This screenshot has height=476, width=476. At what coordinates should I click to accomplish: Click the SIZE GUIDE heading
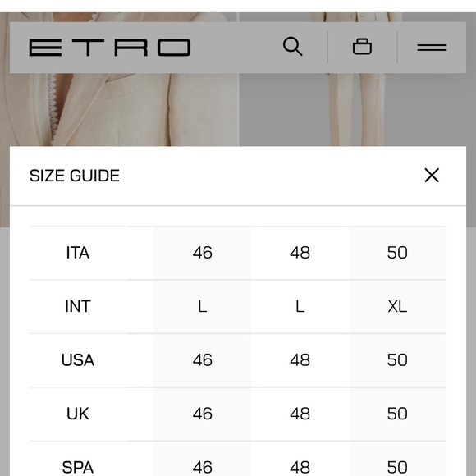(75, 176)
